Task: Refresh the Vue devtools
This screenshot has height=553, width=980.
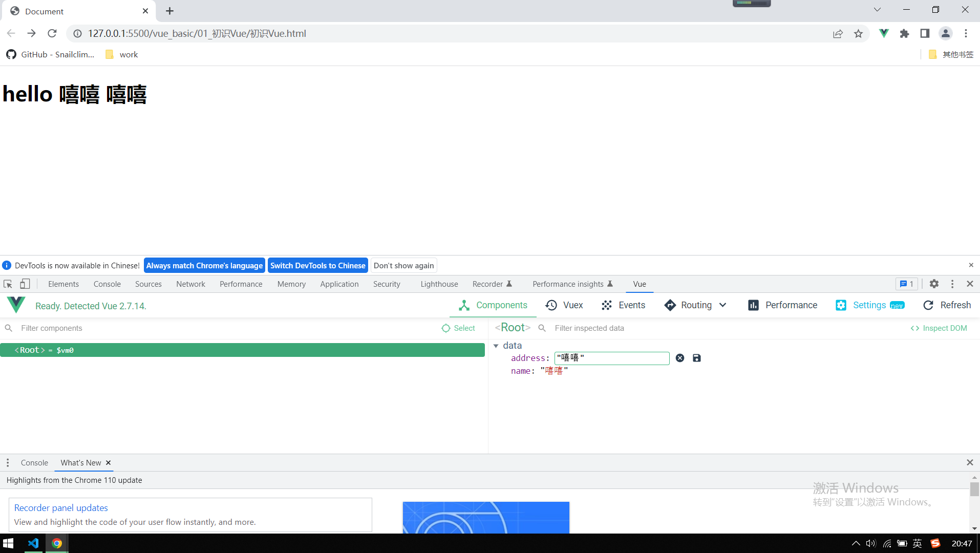Action: [x=947, y=305]
